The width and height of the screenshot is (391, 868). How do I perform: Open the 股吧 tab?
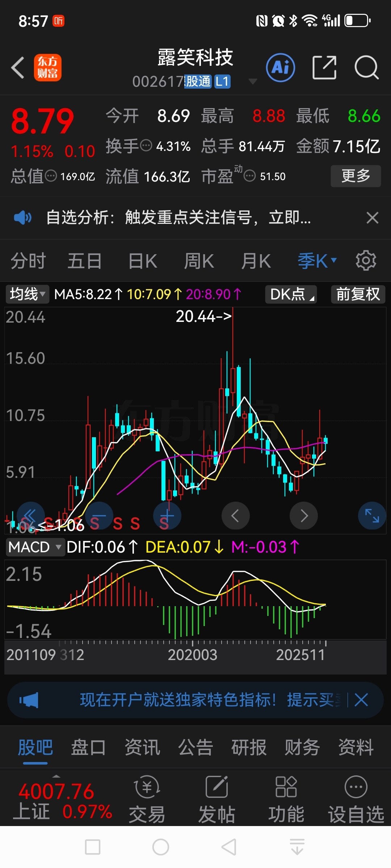(x=35, y=747)
